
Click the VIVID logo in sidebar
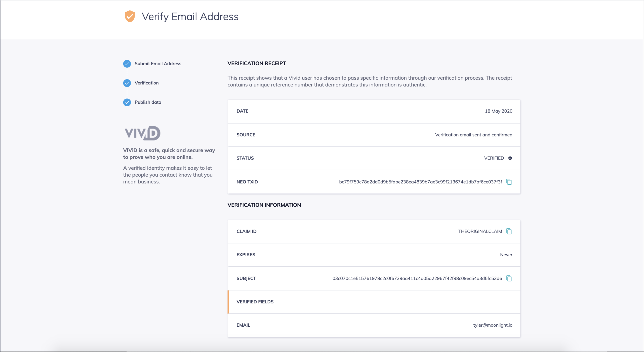click(142, 133)
